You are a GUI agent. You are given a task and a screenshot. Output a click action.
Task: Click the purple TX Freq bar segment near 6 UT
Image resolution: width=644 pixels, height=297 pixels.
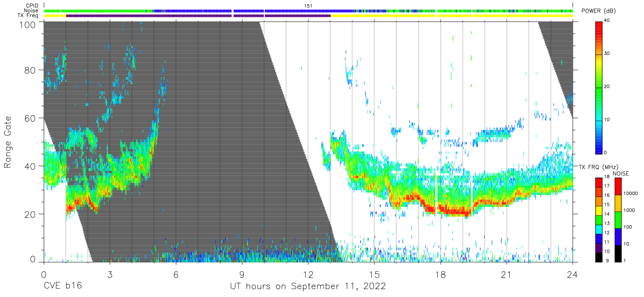pyautogui.click(x=176, y=16)
